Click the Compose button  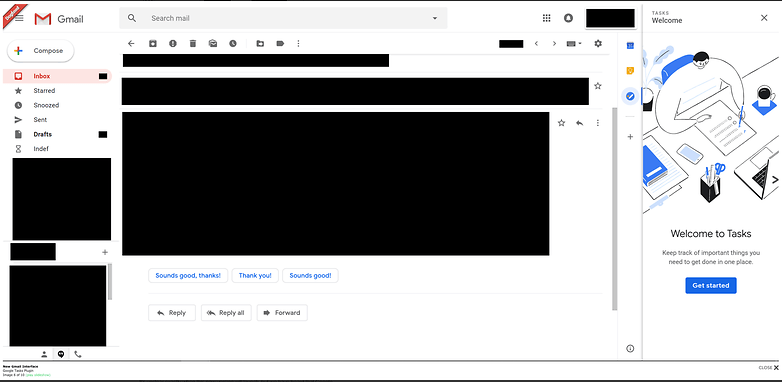40,51
